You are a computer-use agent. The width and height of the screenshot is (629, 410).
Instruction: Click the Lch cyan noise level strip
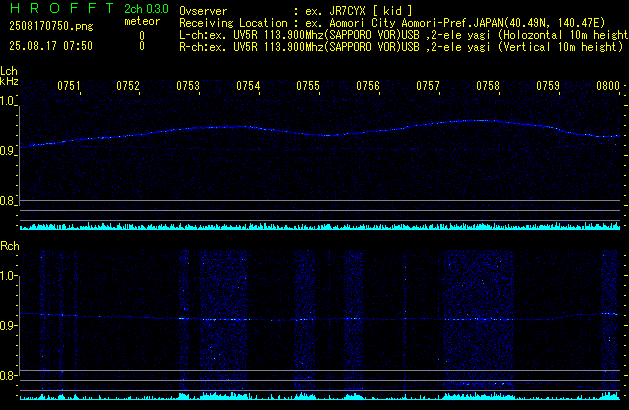click(320, 226)
